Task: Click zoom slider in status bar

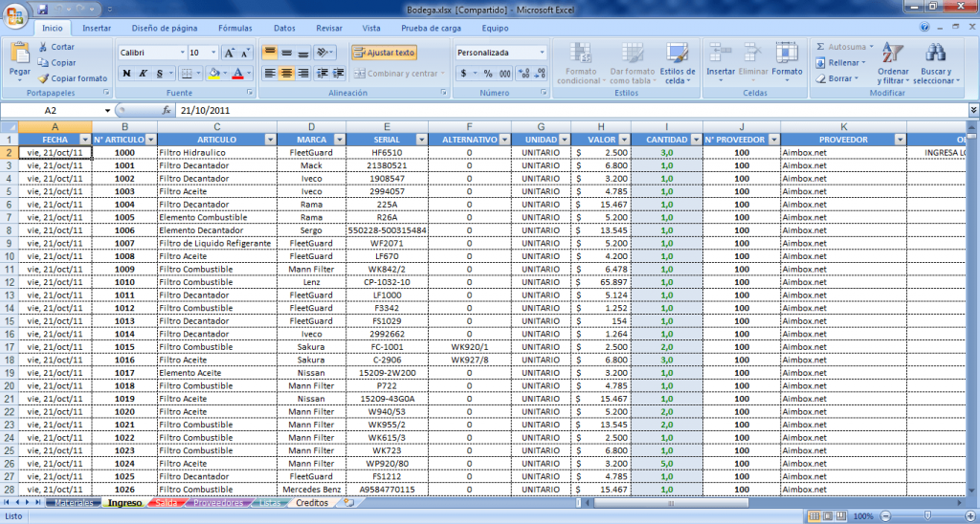Action: click(926, 516)
